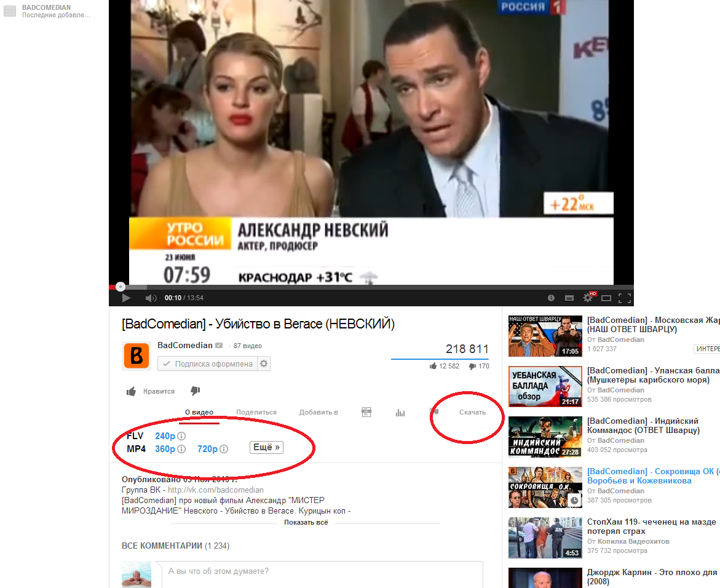This screenshot has height=588, width=720.
Task: Click the thumbs-down icon beside 170
Action: point(472,366)
